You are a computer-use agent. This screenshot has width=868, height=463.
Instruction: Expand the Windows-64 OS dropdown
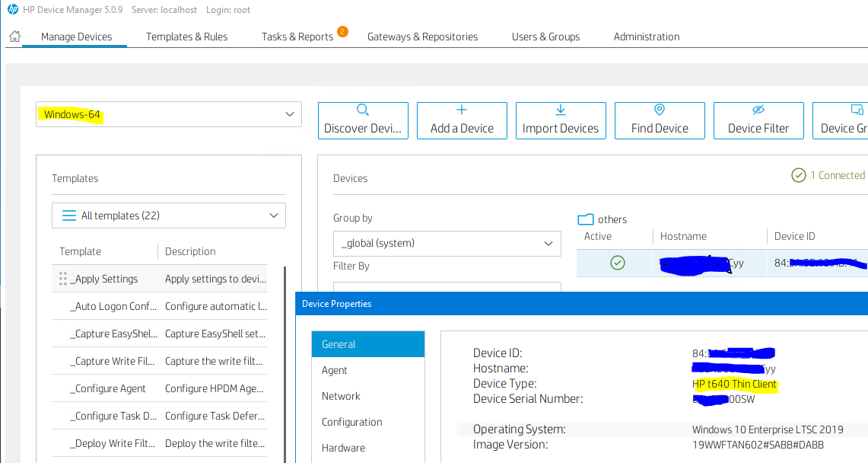[x=169, y=114]
